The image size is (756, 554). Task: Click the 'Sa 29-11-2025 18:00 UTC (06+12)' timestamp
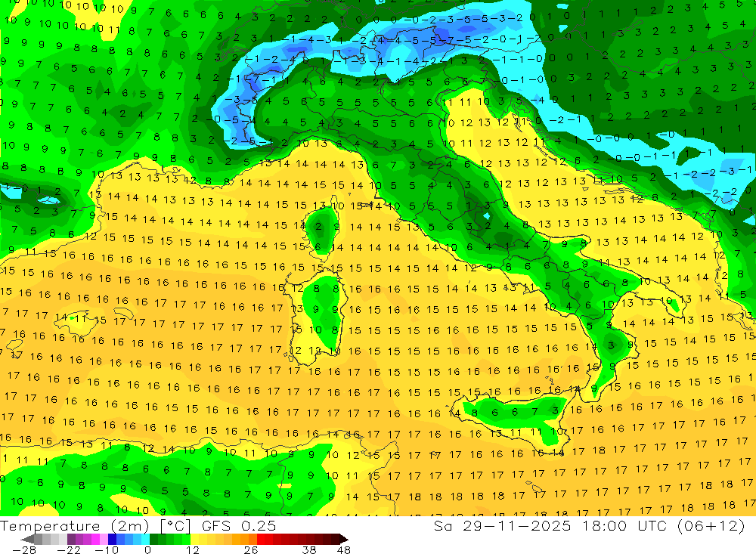pyautogui.click(x=589, y=525)
